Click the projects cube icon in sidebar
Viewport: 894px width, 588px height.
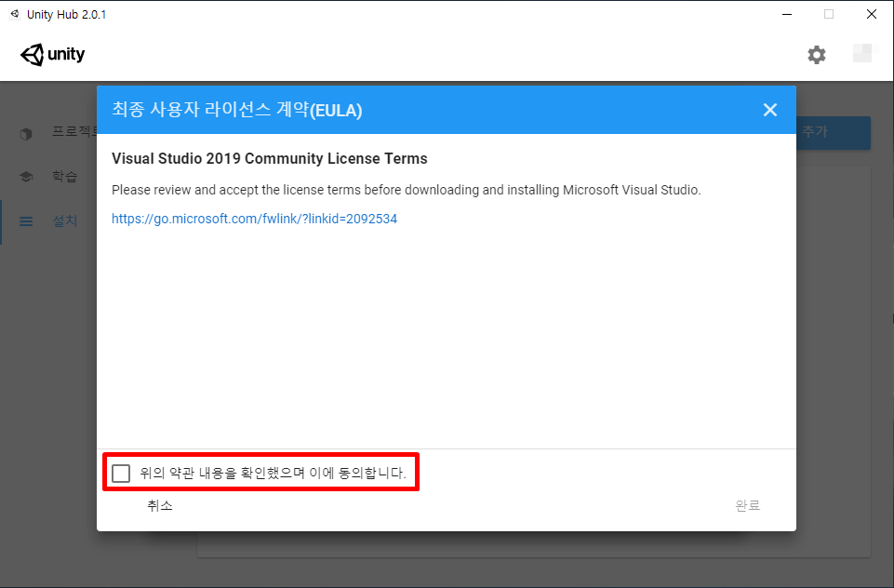click(26, 134)
